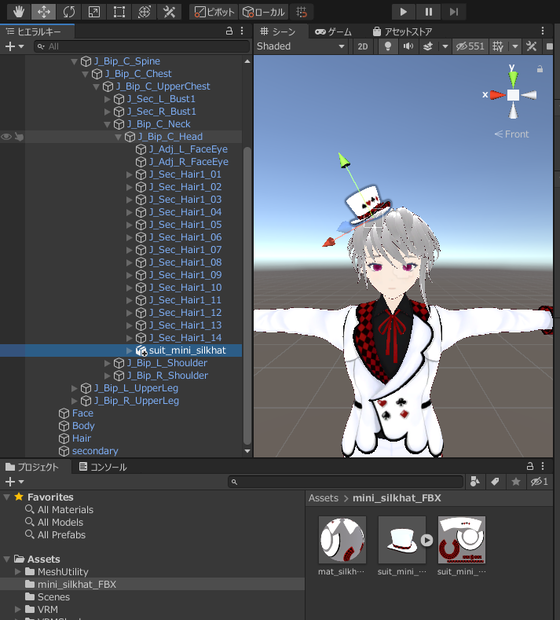Open the コンソール tab
The image size is (560, 620).
(103, 467)
